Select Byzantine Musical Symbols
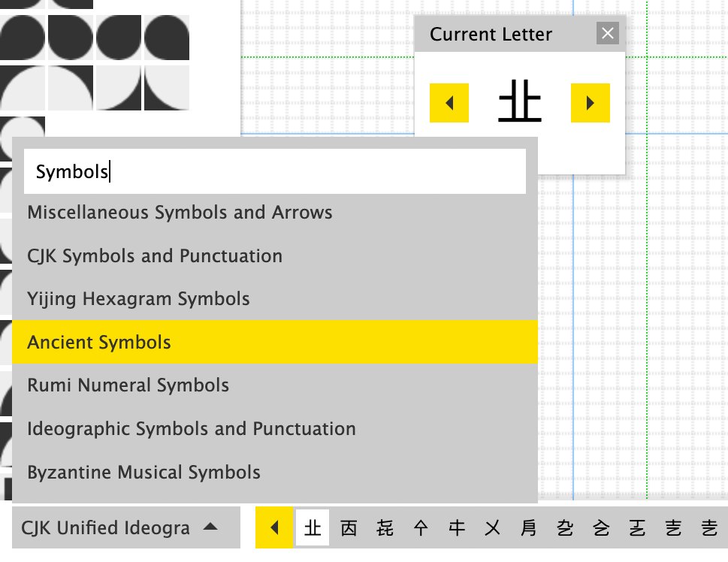This screenshot has width=728, height=562. 275,472
